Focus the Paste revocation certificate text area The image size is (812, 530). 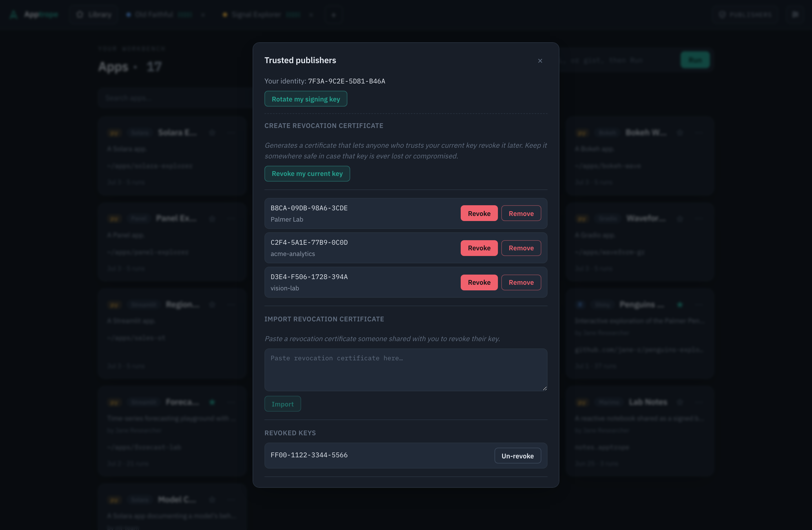coord(406,370)
